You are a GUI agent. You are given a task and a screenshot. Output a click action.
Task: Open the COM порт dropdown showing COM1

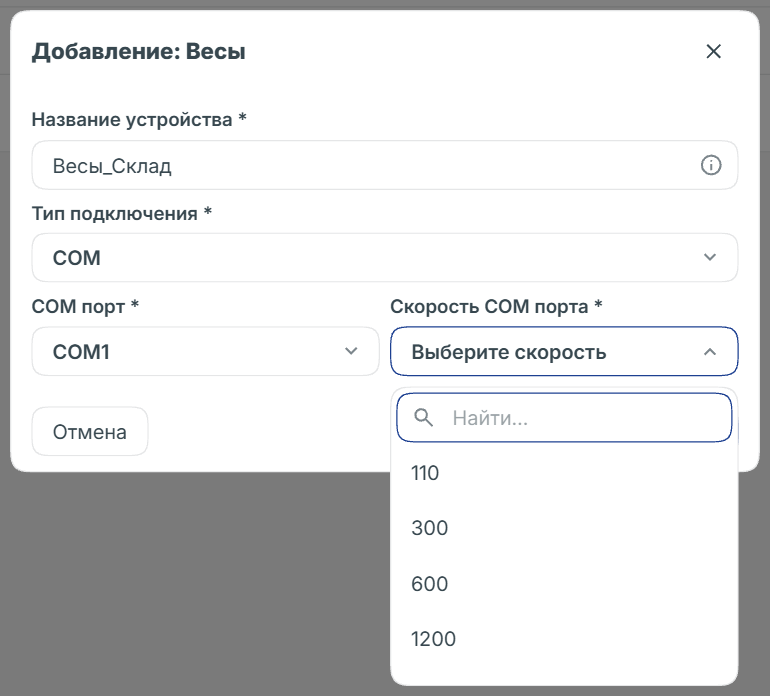[205, 351]
